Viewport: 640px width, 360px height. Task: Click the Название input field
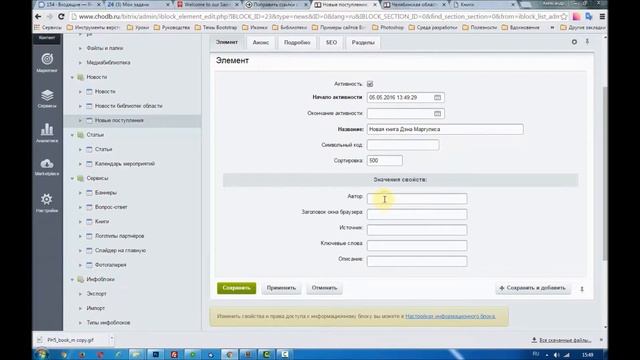[x=445, y=129]
